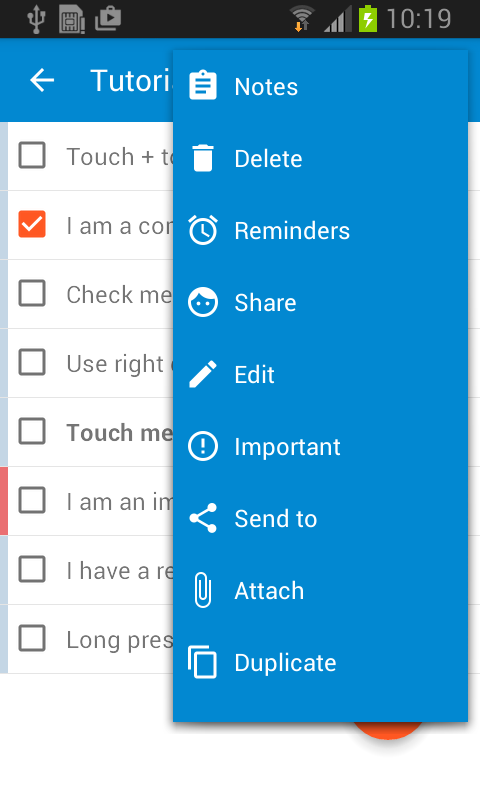Tap the Reminders alarm clock icon

[x=203, y=230]
